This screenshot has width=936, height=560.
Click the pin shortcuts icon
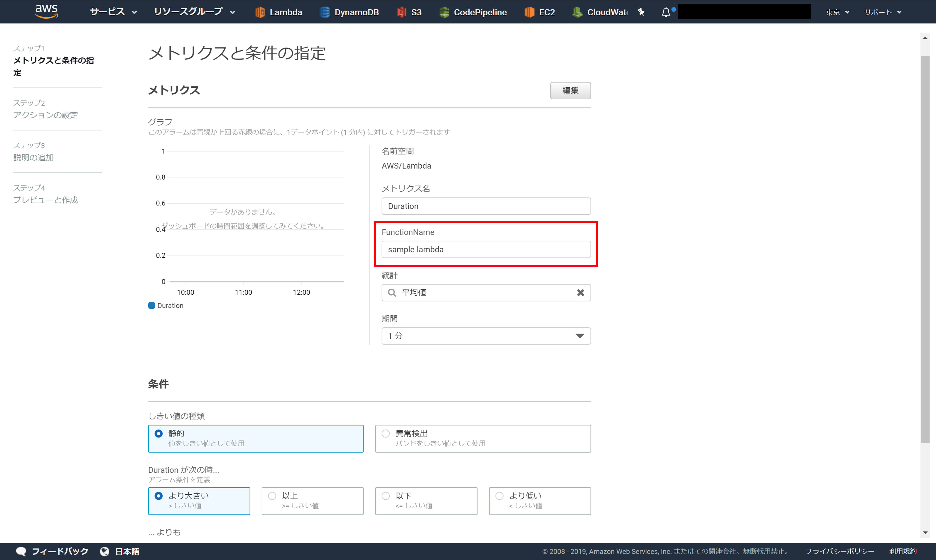coord(641,12)
